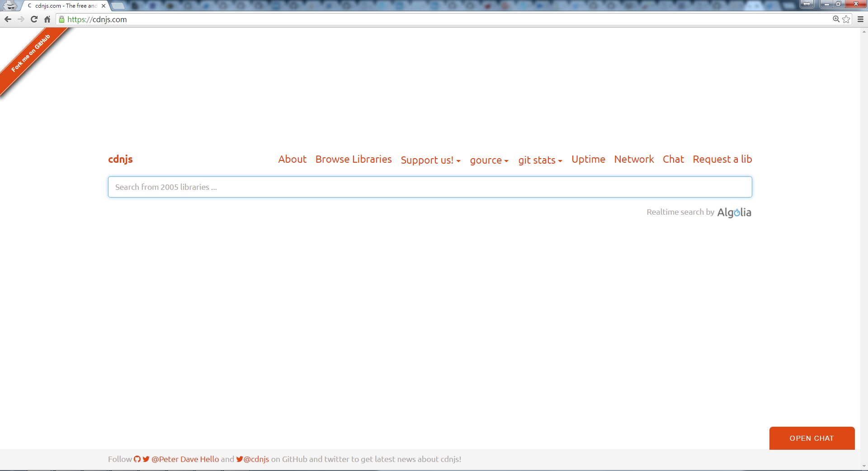Click the scrollbar up arrow
The width and height of the screenshot is (868, 471).
pos(864,32)
